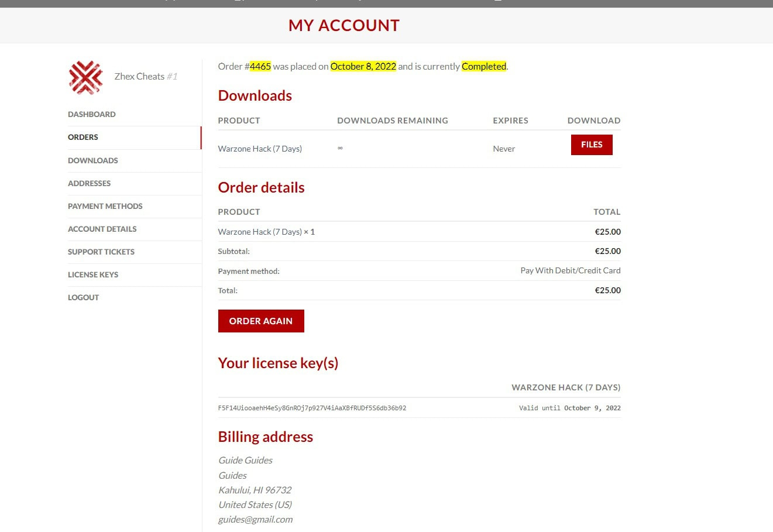Click the highlighted order number 4465
This screenshot has width=773, height=532.
[x=260, y=66]
